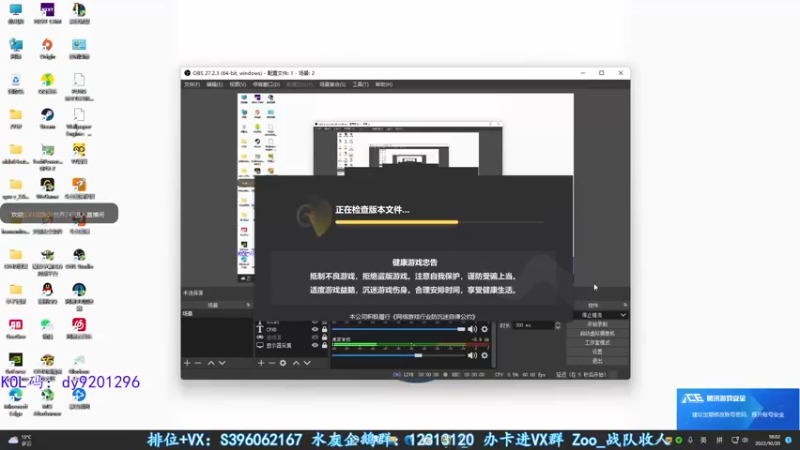Open source properties gear in Sources panel
Image resolution: width=800 pixels, height=450 pixels.
pyautogui.click(x=283, y=363)
